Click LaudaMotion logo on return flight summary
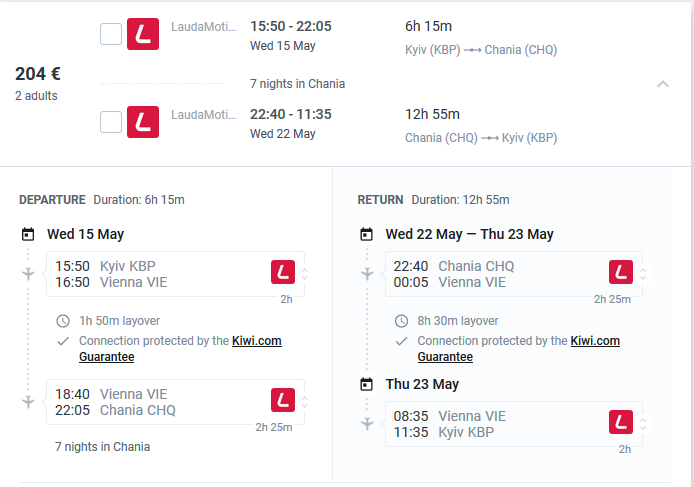This screenshot has width=694, height=487. click(143, 123)
